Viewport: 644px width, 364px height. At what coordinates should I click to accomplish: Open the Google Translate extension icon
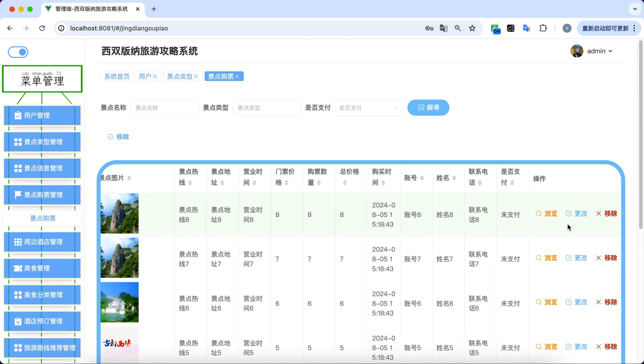527,28
